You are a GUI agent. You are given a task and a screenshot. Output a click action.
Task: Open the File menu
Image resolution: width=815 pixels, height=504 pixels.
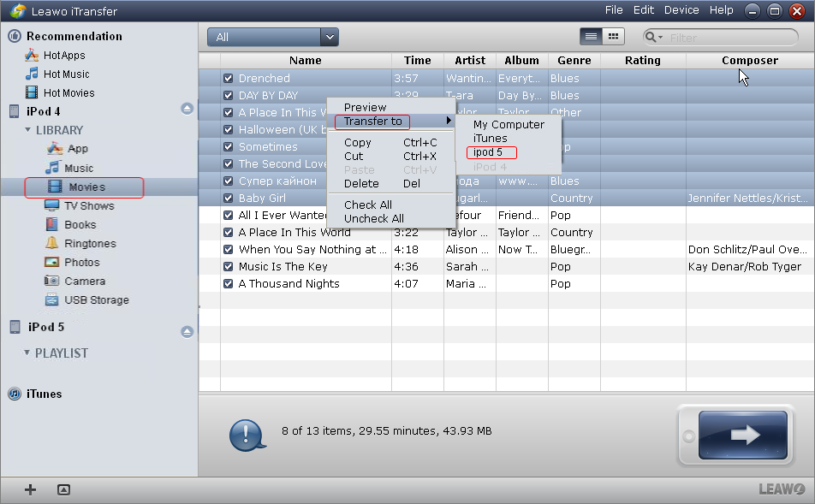coord(613,10)
